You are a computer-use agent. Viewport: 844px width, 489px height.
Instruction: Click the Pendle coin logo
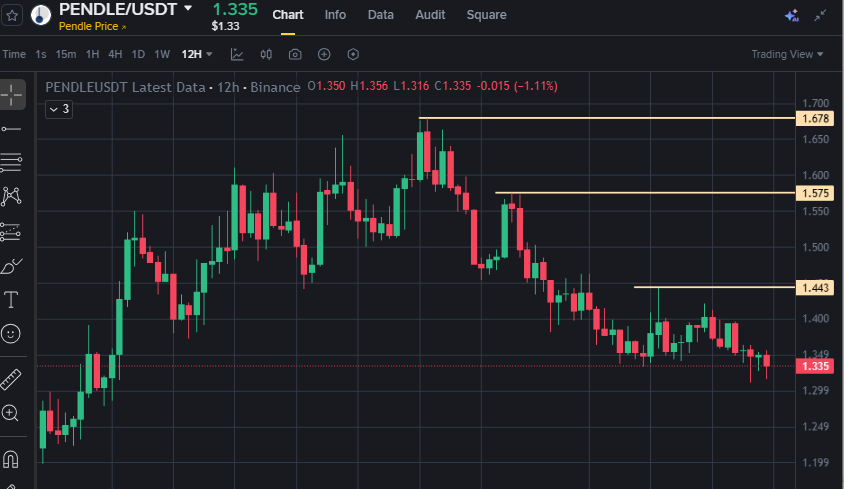click(x=41, y=15)
